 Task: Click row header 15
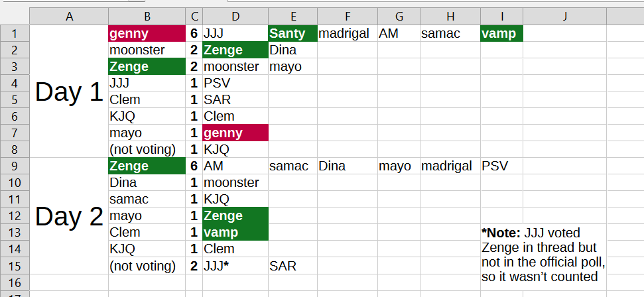pyautogui.click(x=15, y=266)
